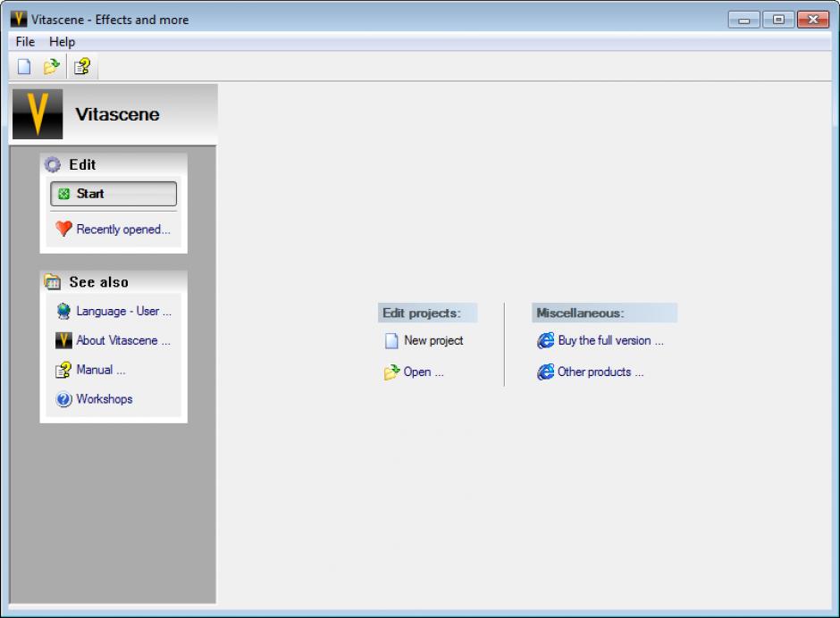Choose Open ... under Edit projects

tap(424, 372)
